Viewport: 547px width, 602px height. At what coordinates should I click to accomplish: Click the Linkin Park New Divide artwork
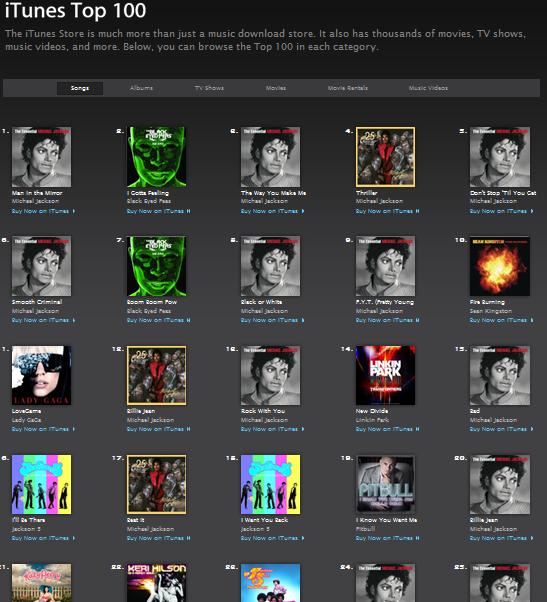coord(385,375)
